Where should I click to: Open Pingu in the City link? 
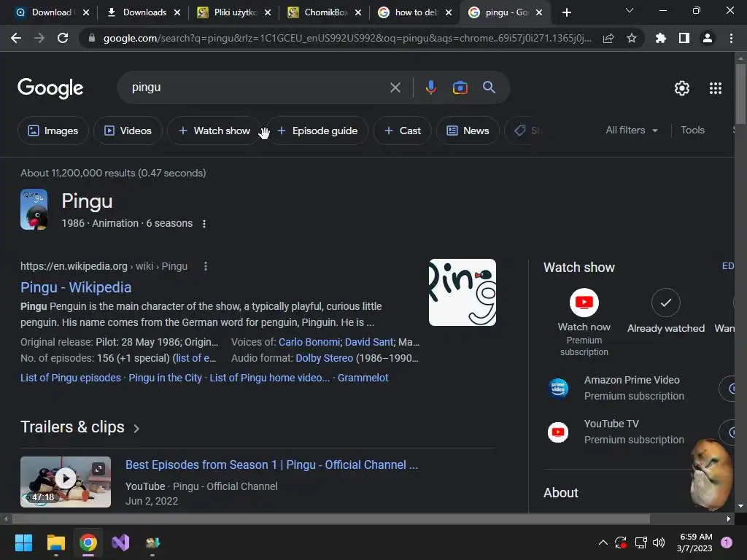[x=166, y=378]
